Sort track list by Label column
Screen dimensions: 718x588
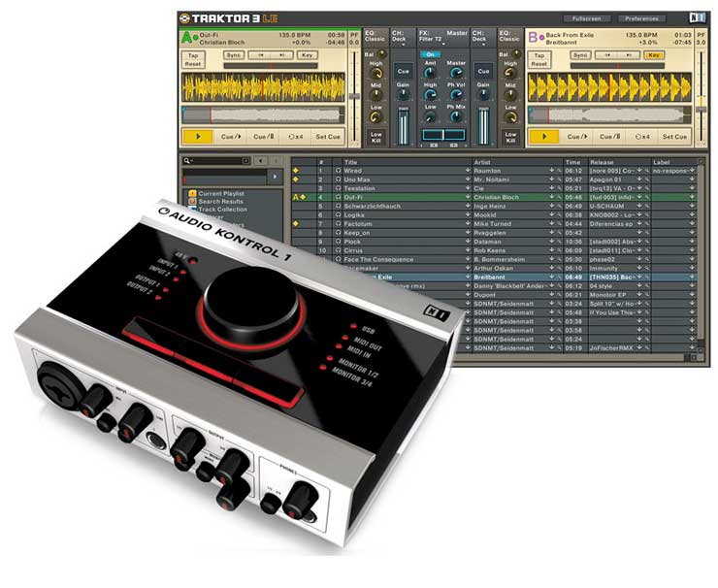pos(674,162)
